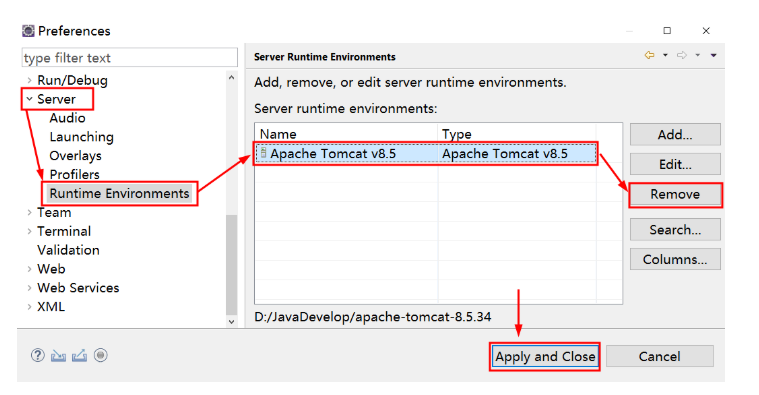The height and width of the screenshot is (395, 759).
Task: Select the Validation preference page
Action: point(68,250)
